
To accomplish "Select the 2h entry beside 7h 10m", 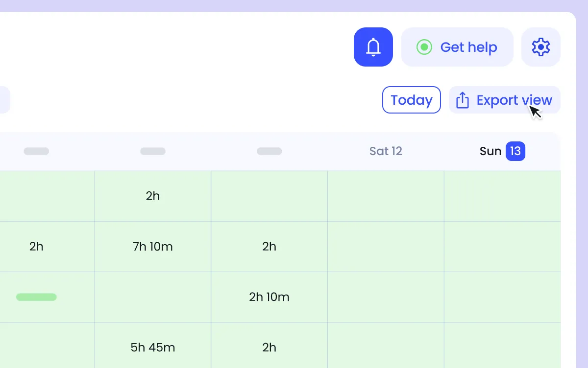I will click(x=269, y=247).
